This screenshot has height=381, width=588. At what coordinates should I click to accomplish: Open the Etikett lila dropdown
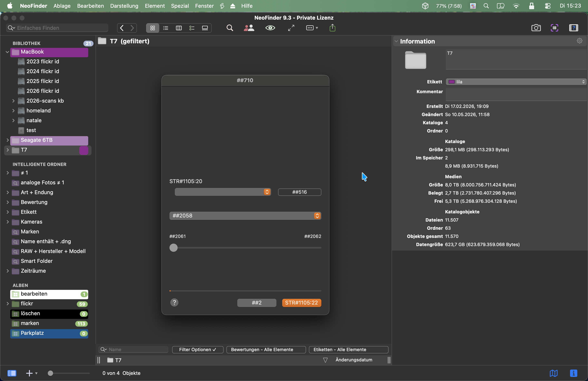(x=516, y=82)
